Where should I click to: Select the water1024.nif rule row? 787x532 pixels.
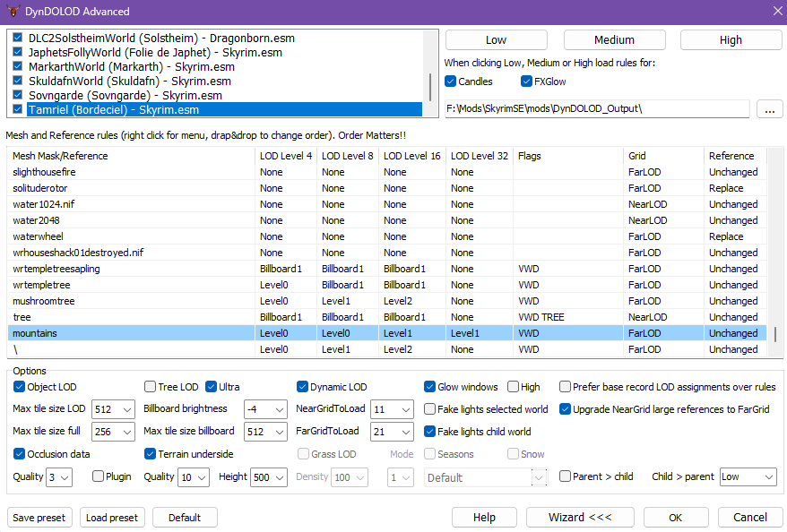point(386,204)
